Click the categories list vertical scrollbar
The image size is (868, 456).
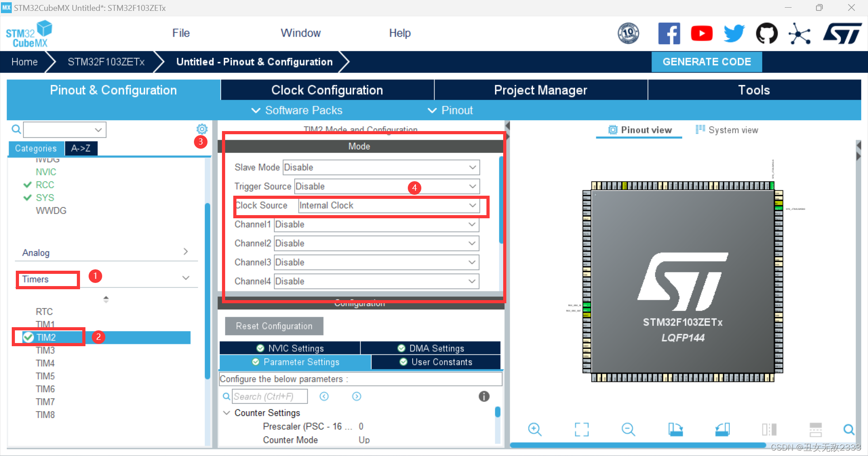tap(208, 291)
